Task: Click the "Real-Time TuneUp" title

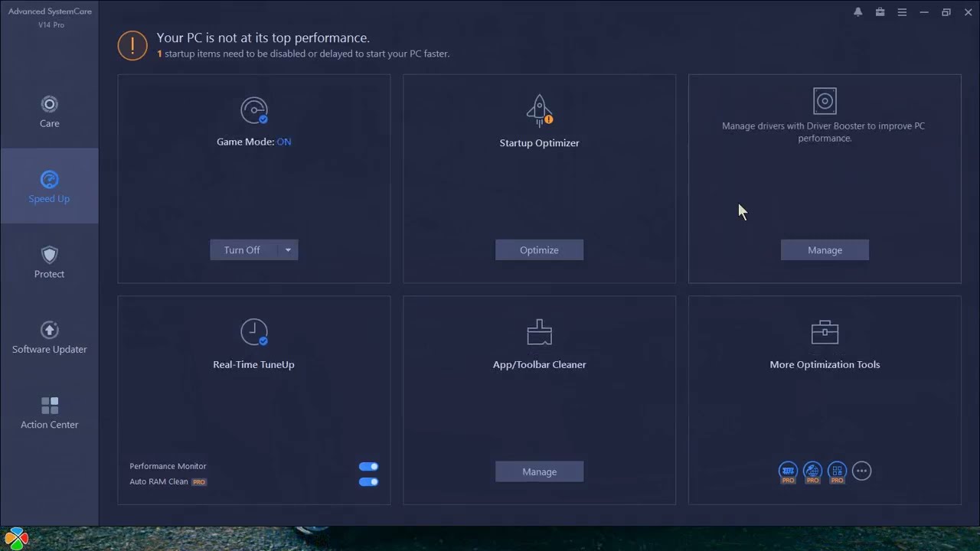Action: click(253, 365)
